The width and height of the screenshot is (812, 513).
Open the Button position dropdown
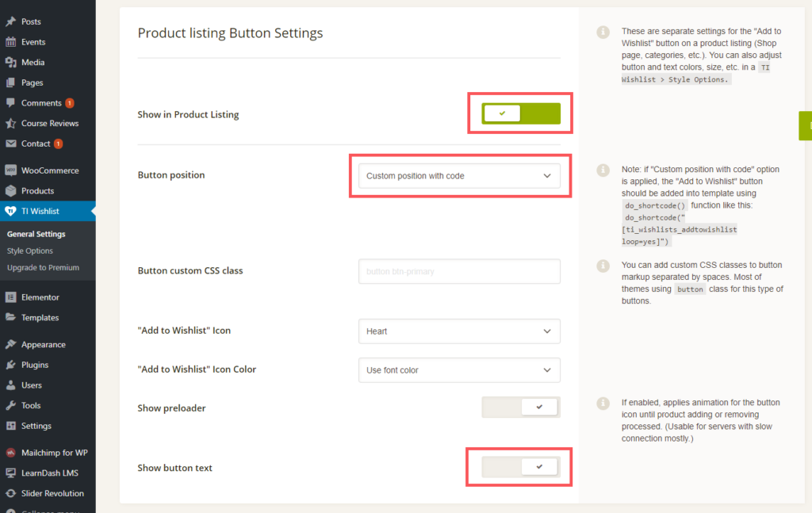[x=459, y=176]
